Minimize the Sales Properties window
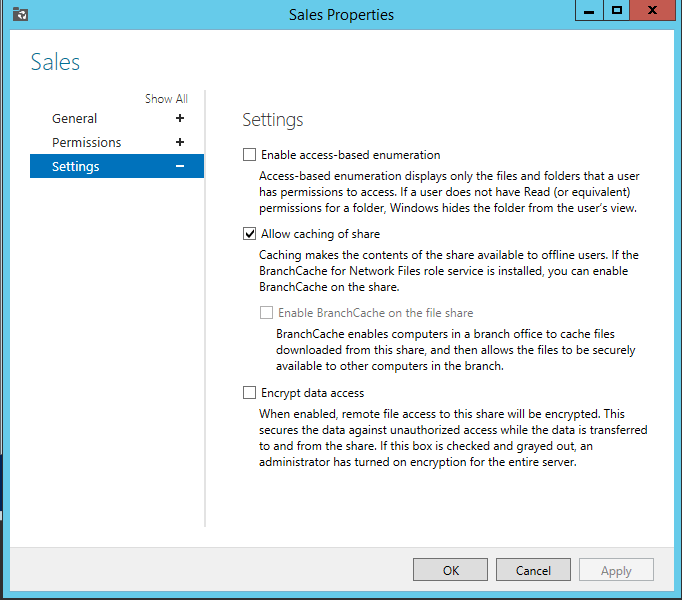Image resolution: width=682 pixels, height=600 pixels. (590, 10)
